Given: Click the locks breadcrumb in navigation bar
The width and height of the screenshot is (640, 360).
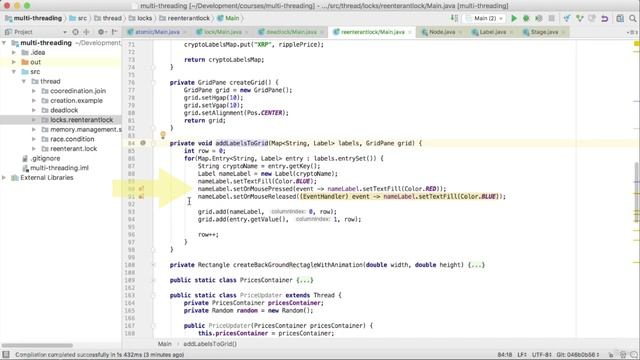Looking at the screenshot, I should (140, 18).
